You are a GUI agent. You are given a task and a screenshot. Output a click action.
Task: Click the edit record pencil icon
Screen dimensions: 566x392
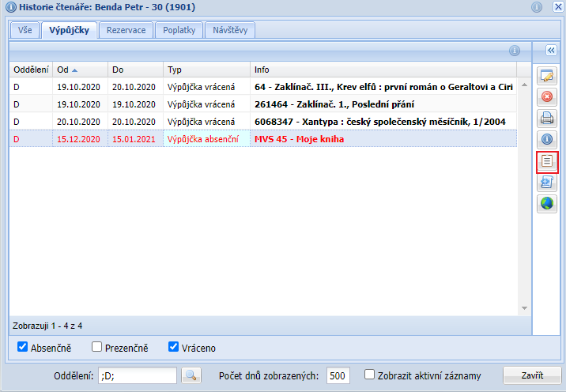[x=547, y=77]
